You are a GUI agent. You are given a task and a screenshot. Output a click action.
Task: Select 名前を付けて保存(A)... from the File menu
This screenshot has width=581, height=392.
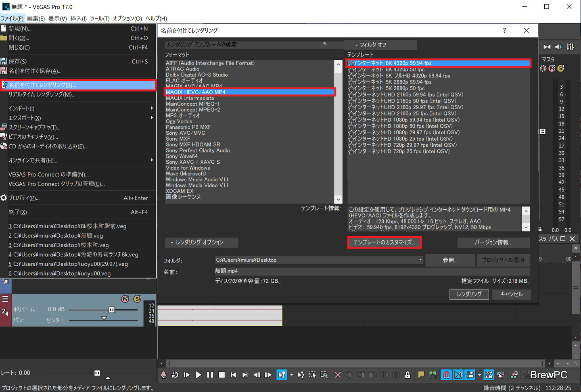[x=35, y=71]
